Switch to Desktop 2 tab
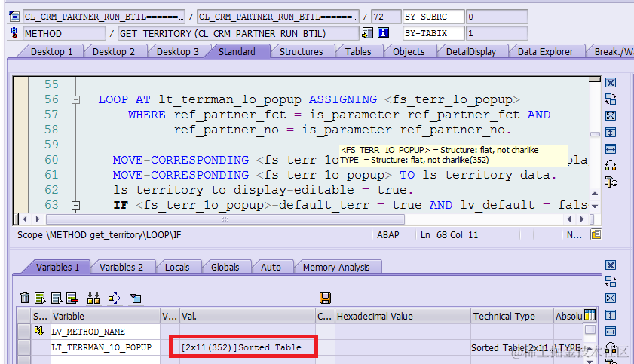This screenshot has height=364, width=634. tap(114, 52)
